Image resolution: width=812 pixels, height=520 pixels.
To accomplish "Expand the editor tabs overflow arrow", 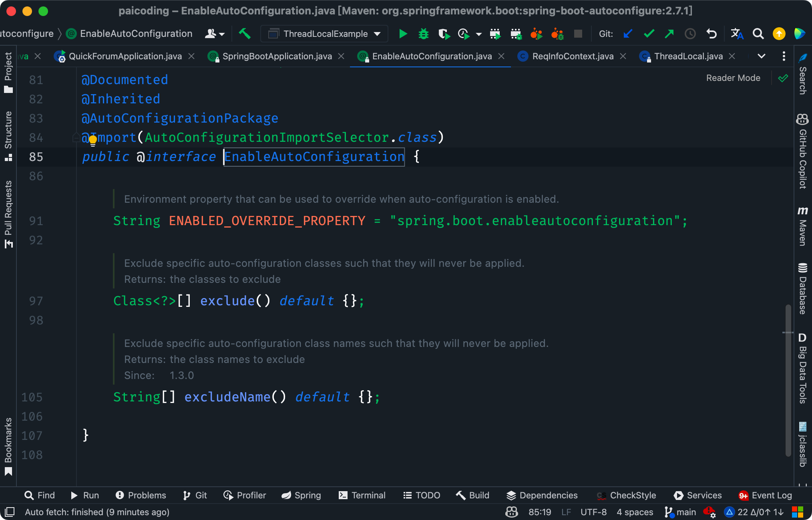I will point(761,56).
